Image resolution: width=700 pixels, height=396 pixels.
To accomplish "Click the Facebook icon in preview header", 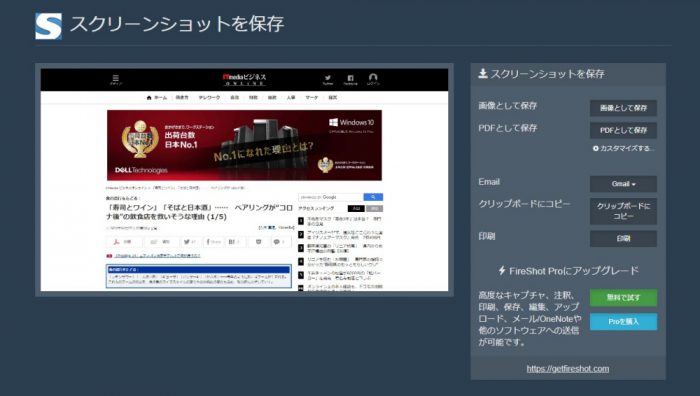I will (x=350, y=79).
